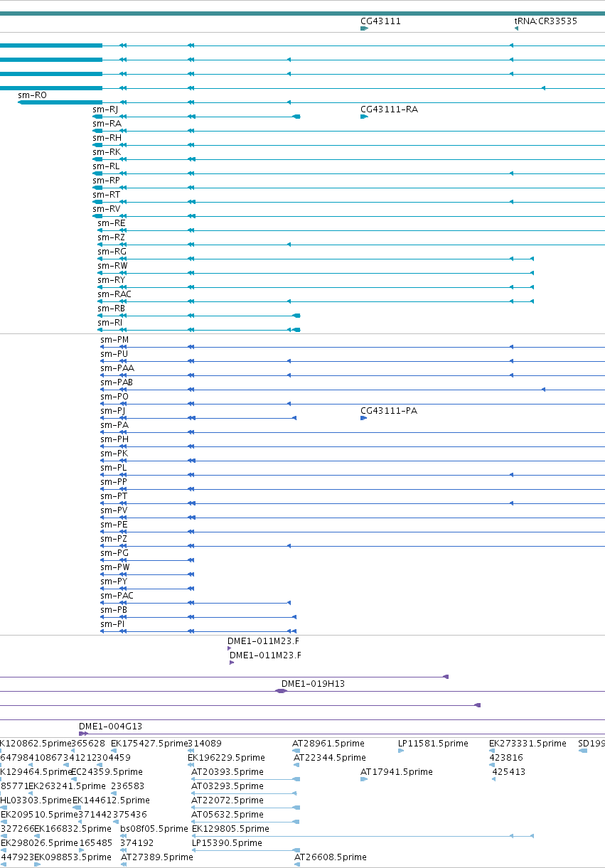The image size is (605, 868).
Task: Open the sm-PV CDS label
Action: click(x=114, y=510)
